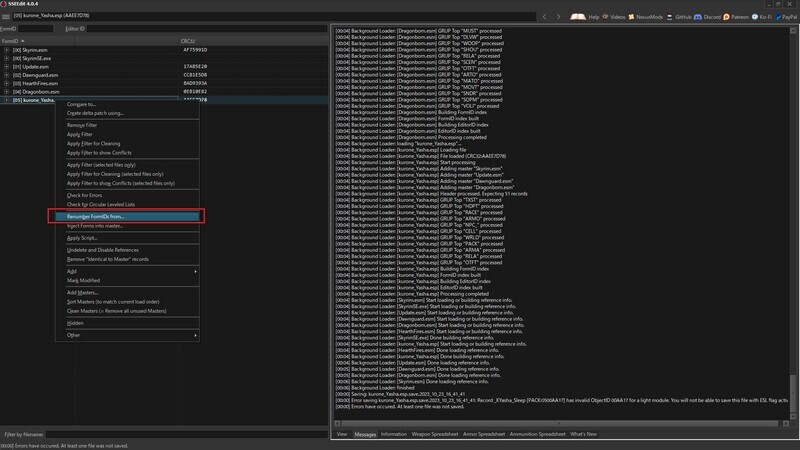Open Help book icon
Screen dimensions: 800x450
coord(578,17)
